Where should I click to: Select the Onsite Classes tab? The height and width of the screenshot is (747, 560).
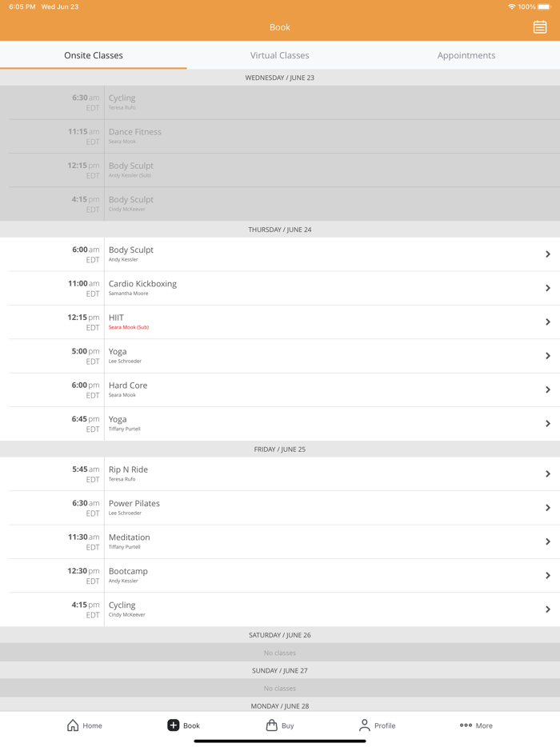pos(94,55)
